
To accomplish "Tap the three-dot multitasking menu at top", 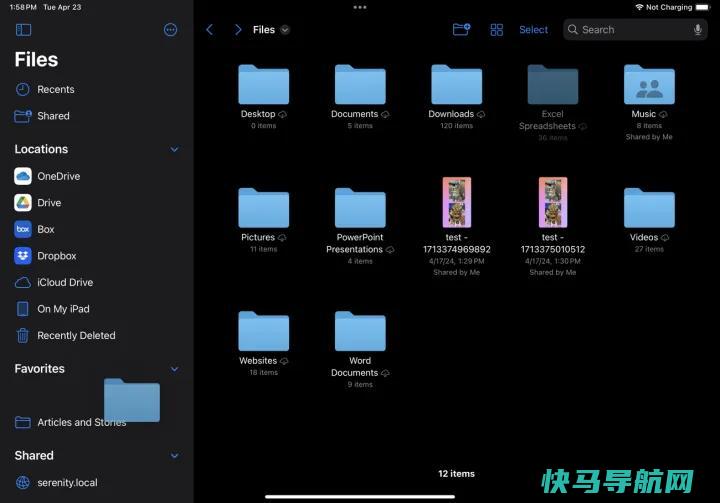I will click(360, 7).
